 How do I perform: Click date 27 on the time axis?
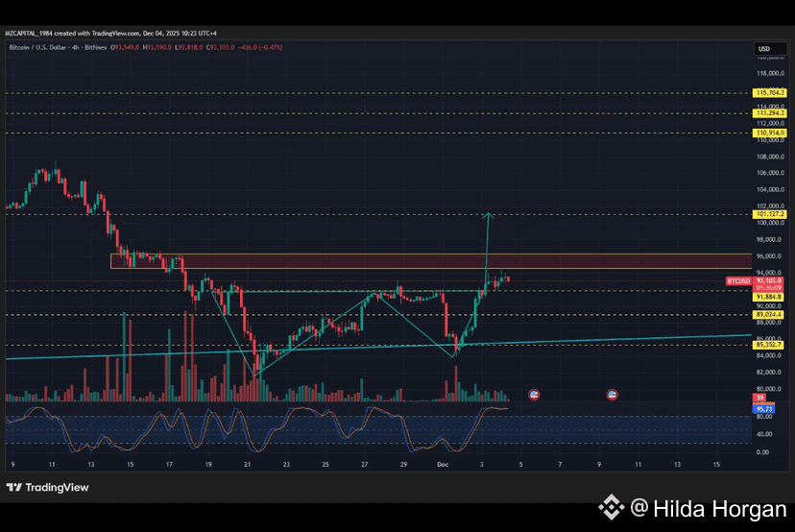[364, 465]
